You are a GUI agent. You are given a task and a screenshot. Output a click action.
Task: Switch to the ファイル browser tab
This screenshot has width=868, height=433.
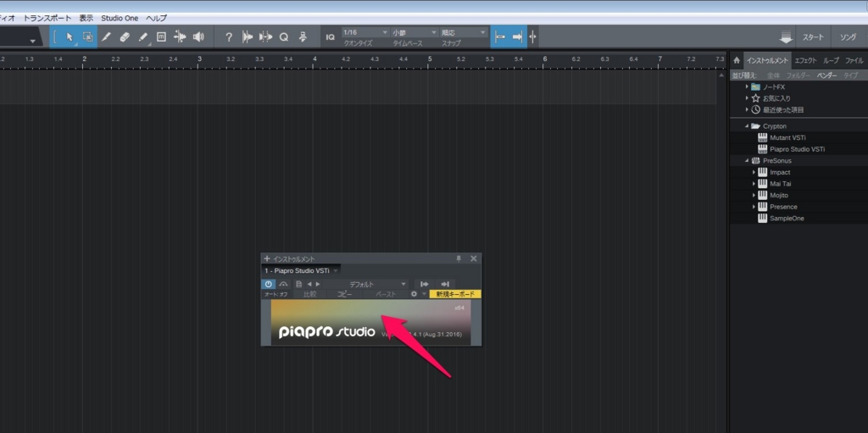(854, 60)
